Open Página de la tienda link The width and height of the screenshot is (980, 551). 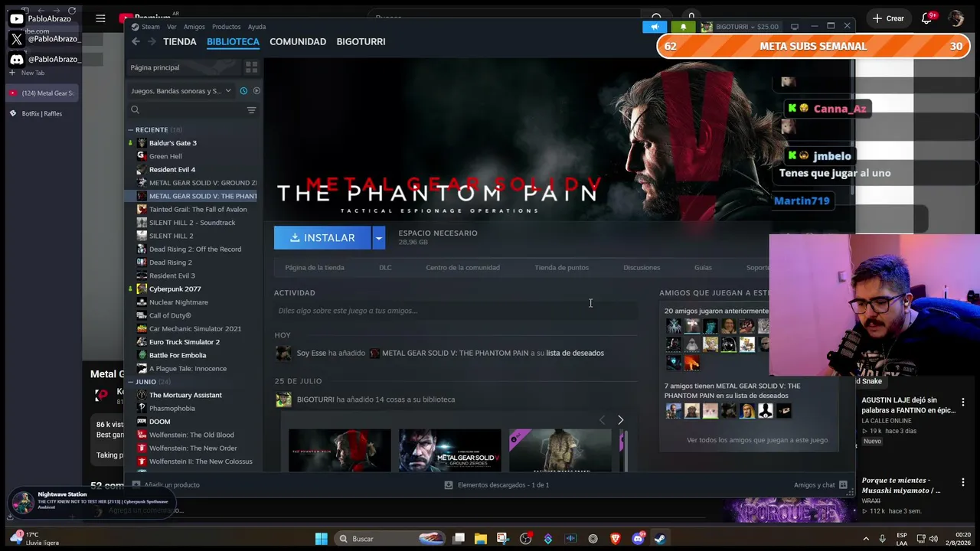(x=315, y=268)
